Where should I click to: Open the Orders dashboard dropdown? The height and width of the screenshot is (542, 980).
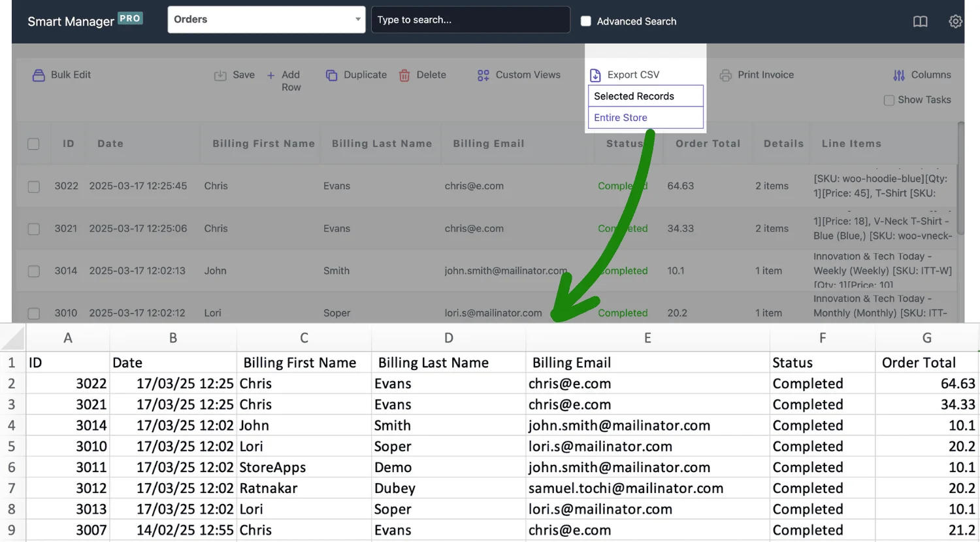coord(267,20)
